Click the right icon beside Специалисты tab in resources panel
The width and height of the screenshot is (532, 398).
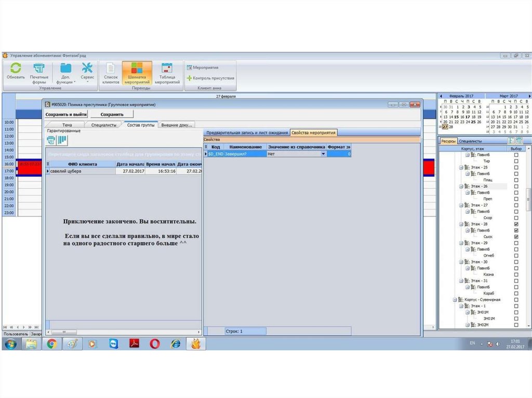point(518,141)
